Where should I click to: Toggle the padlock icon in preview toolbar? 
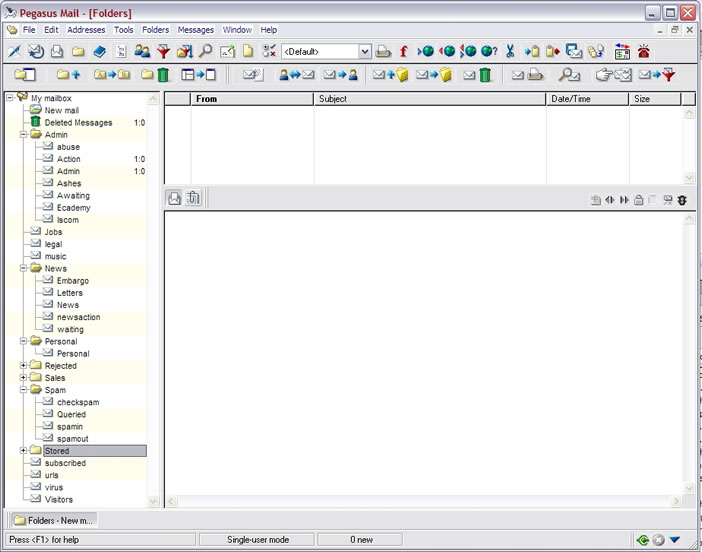tap(638, 200)
